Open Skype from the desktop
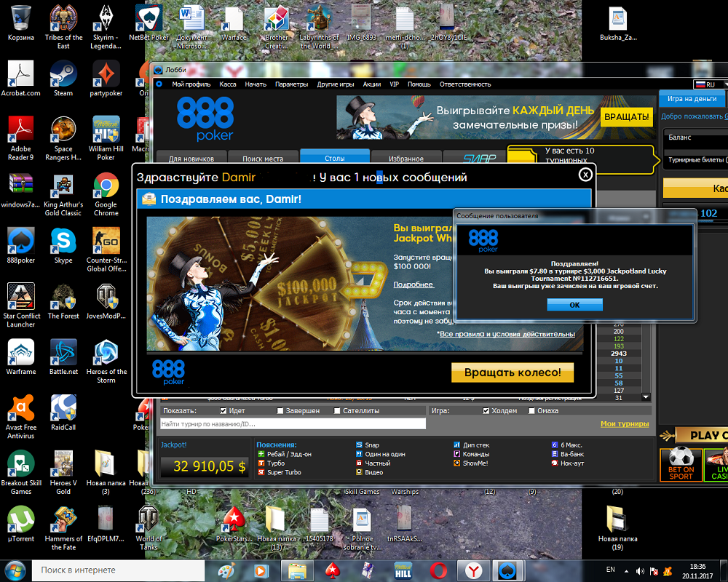728x582 pixels. pyautogui.click(x=63, y=246)
